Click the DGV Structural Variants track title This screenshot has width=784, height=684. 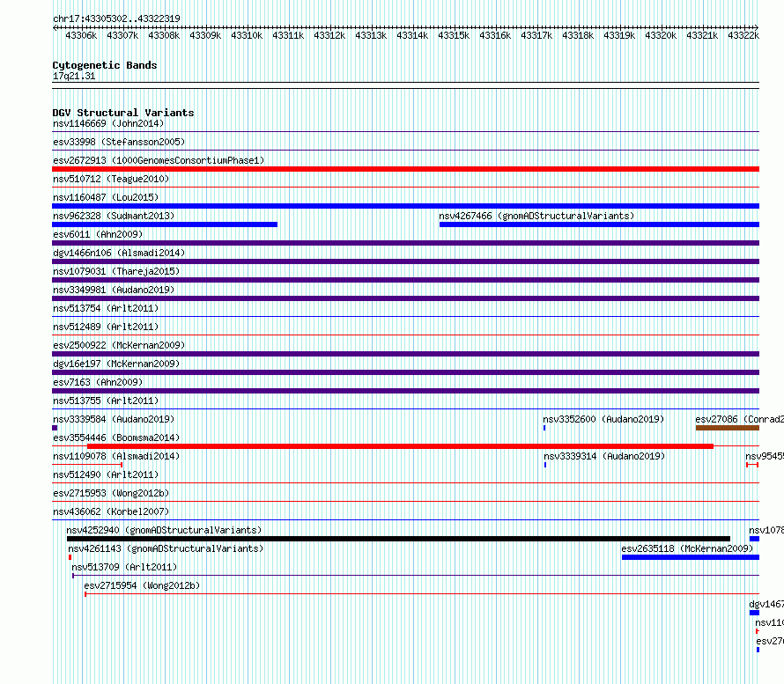point(123,113)
